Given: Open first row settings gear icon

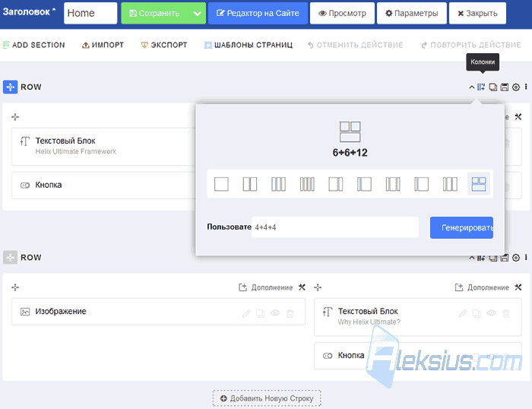Looking at the screenshot, I should click(516, 87).
